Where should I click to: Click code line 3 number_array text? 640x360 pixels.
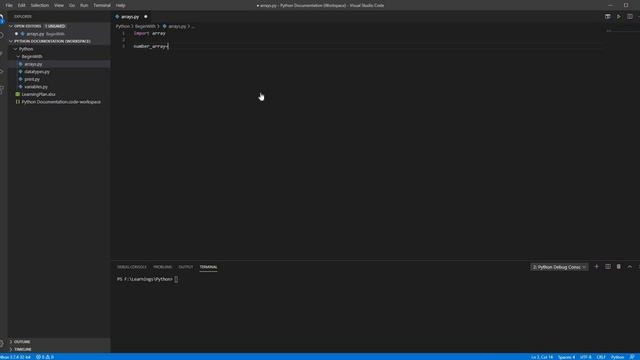[x=150, y=47]
